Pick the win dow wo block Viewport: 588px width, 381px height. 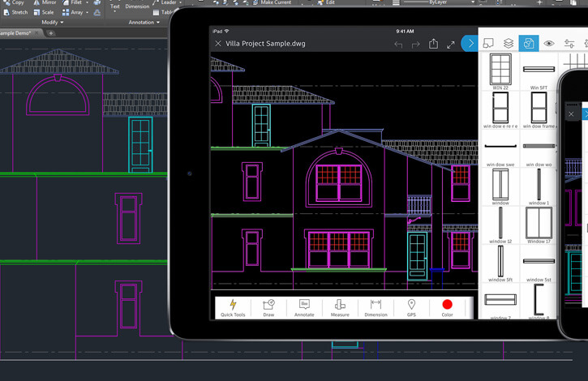(539, 148)
